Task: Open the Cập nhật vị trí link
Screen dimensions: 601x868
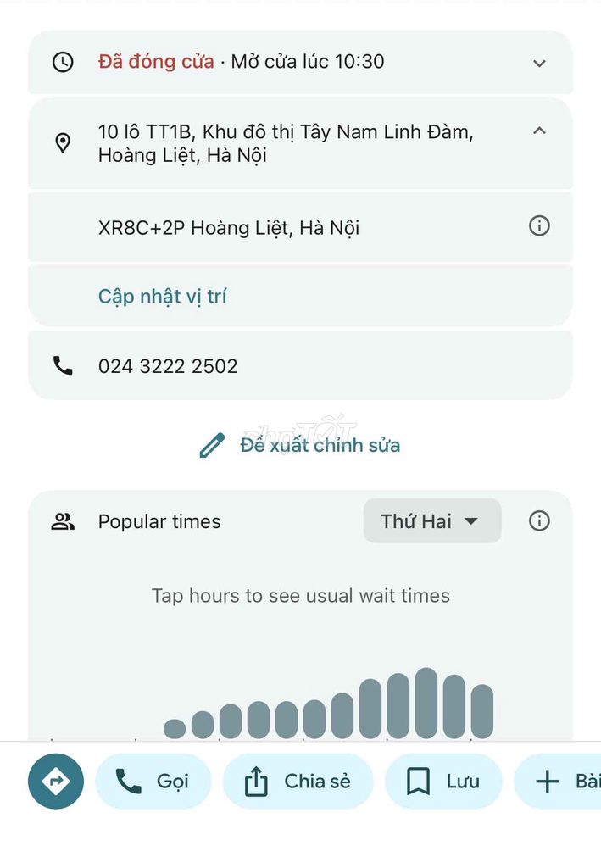Action: (162, 297)
